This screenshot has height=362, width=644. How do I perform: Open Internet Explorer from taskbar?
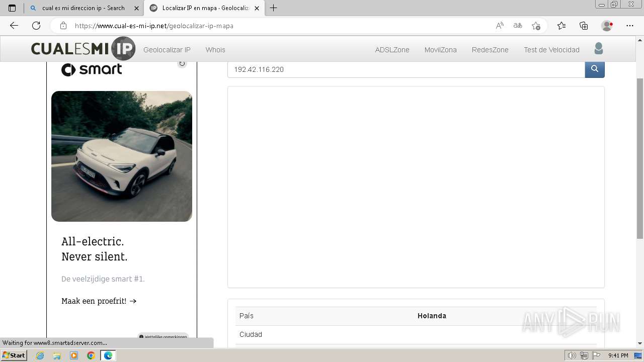[40, 355]
